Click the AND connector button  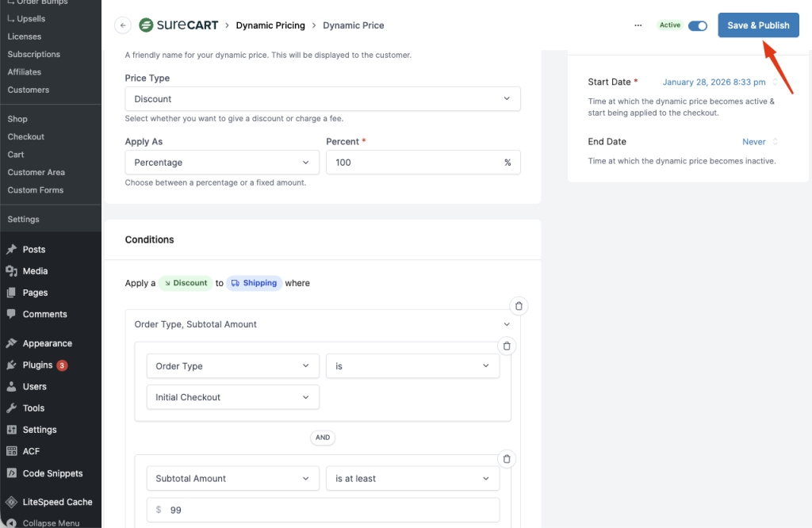(x=323, y=438)
